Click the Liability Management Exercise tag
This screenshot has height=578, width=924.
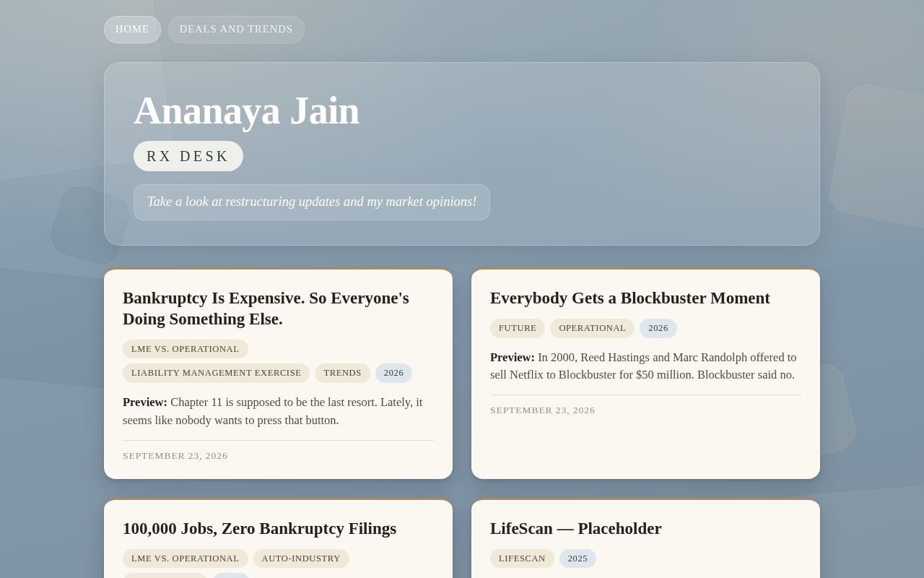(217, 373)
